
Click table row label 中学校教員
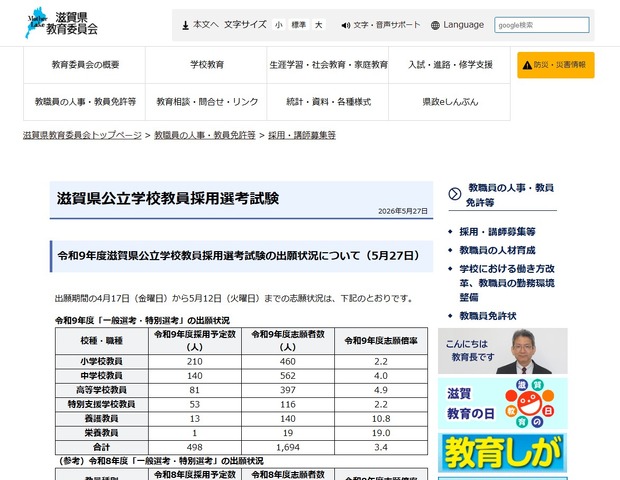pyautogui.click(x=102, y=376)
